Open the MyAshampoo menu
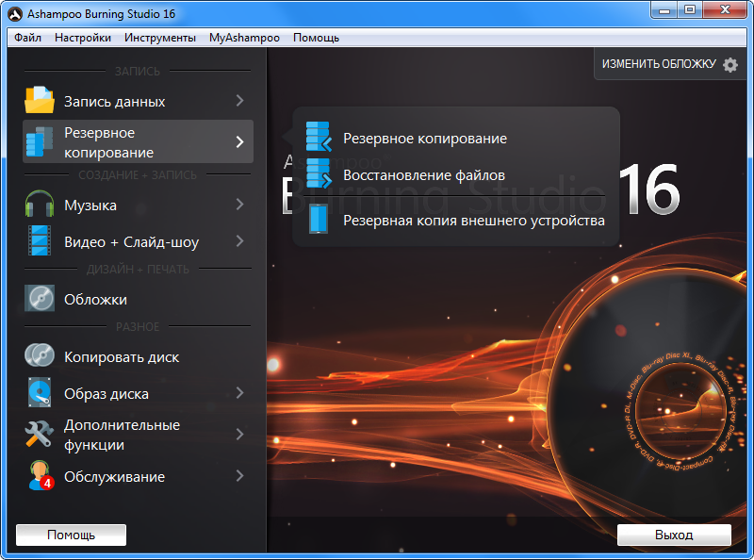Screen dimensions: 754x560 [244, 38]
